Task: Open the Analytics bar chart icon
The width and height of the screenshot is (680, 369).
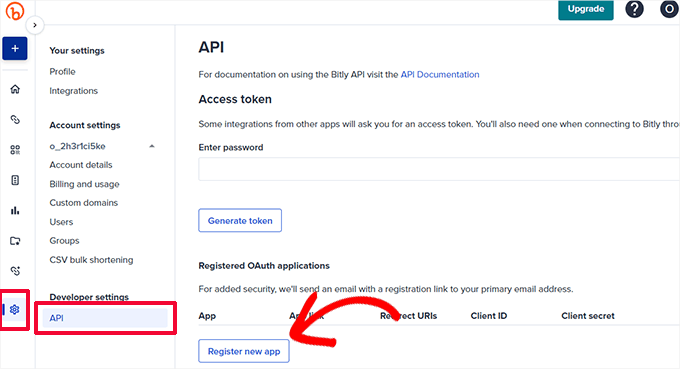Action: click(15, 210)
